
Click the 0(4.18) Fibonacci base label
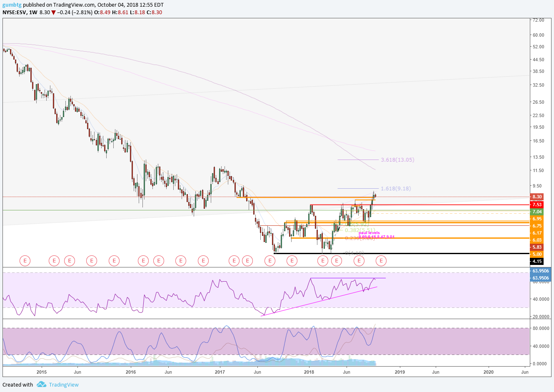355,253
